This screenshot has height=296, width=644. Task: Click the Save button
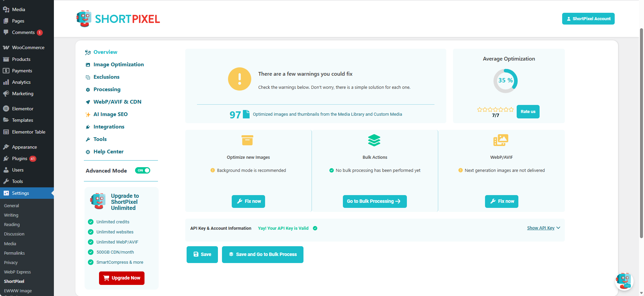[202, 255]
